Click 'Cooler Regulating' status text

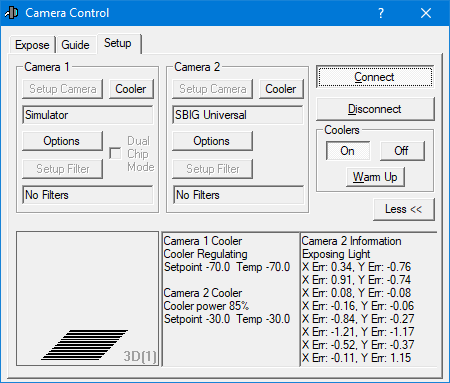coord(205,254)
